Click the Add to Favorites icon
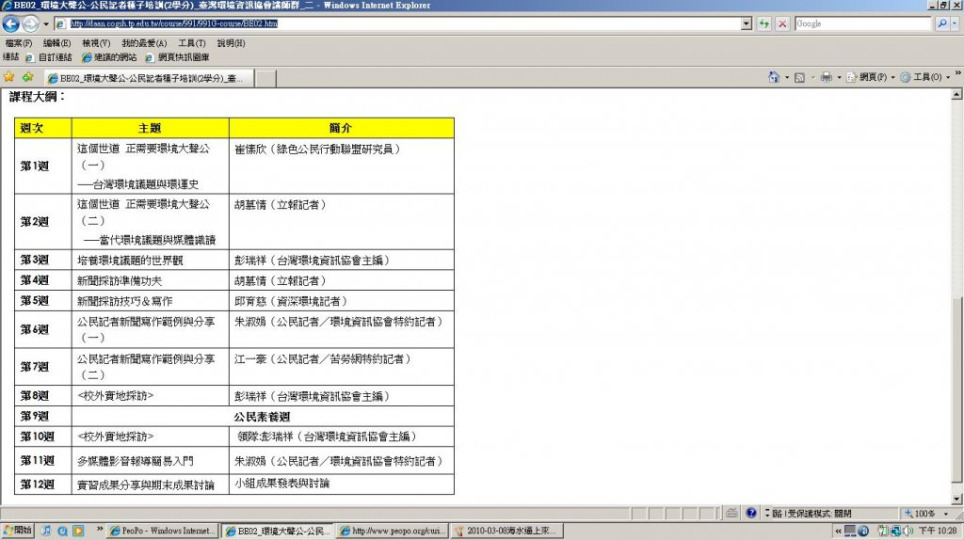This screenshot has width=964, height=540. (27, 77)
